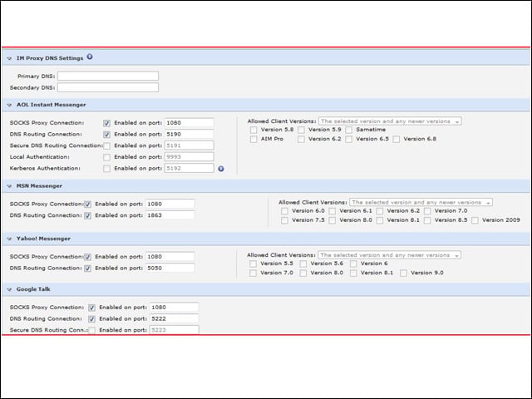
Task: Open Yahoo Allowed Client Versions dropdown
Action: click(389, 255)
